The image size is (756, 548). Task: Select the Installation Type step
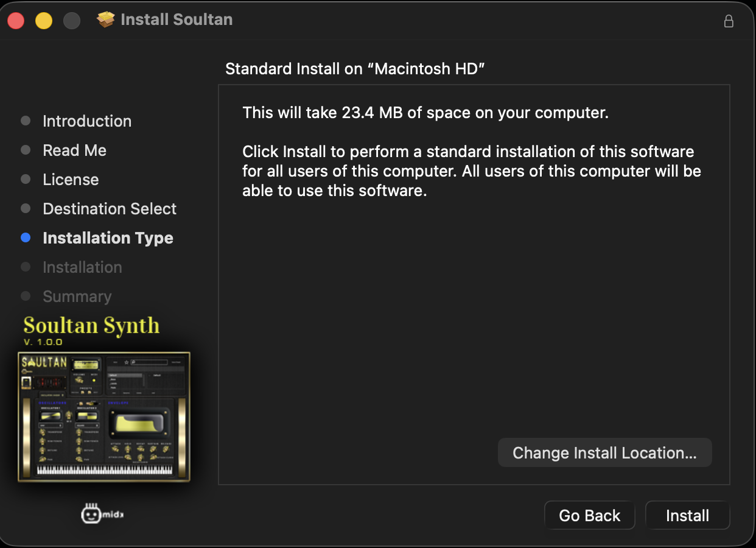(x=108, y=238)
